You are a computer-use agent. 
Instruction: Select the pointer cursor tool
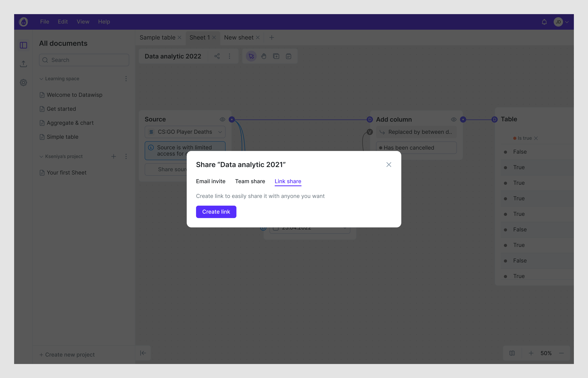[251, 56]
